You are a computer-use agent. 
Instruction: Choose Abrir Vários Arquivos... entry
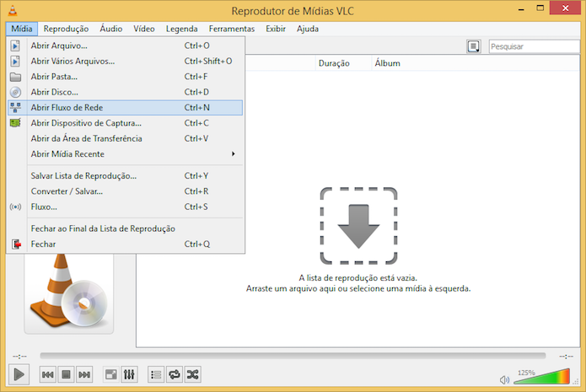coord(125,61)
